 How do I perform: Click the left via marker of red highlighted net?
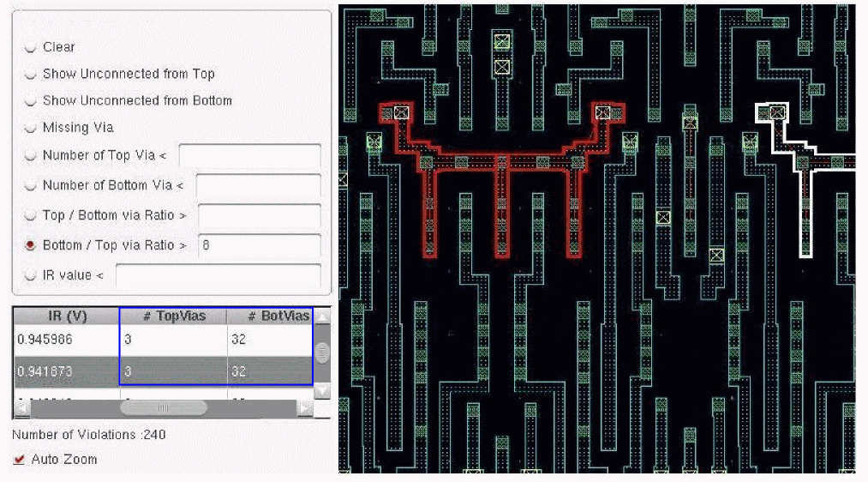401,113
